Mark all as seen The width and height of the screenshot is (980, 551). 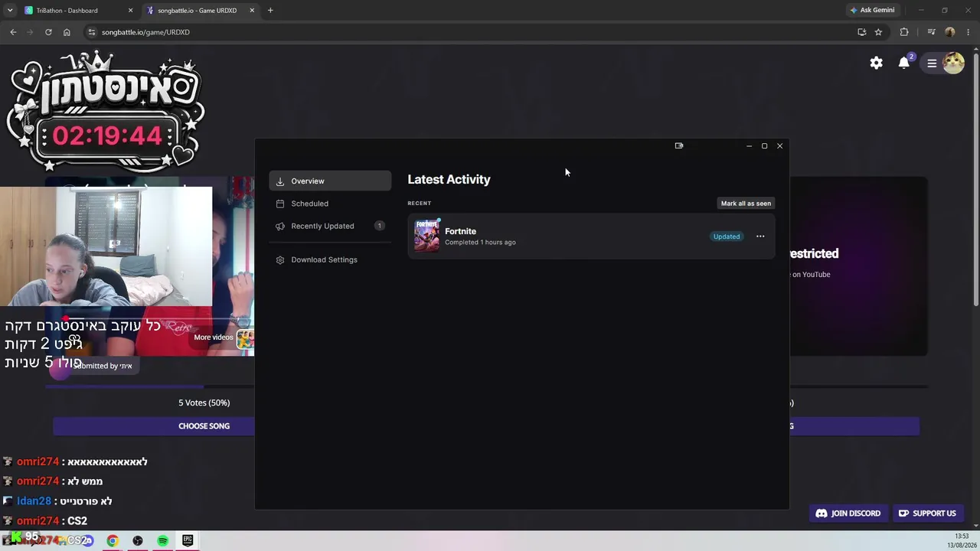pos(746,204)
